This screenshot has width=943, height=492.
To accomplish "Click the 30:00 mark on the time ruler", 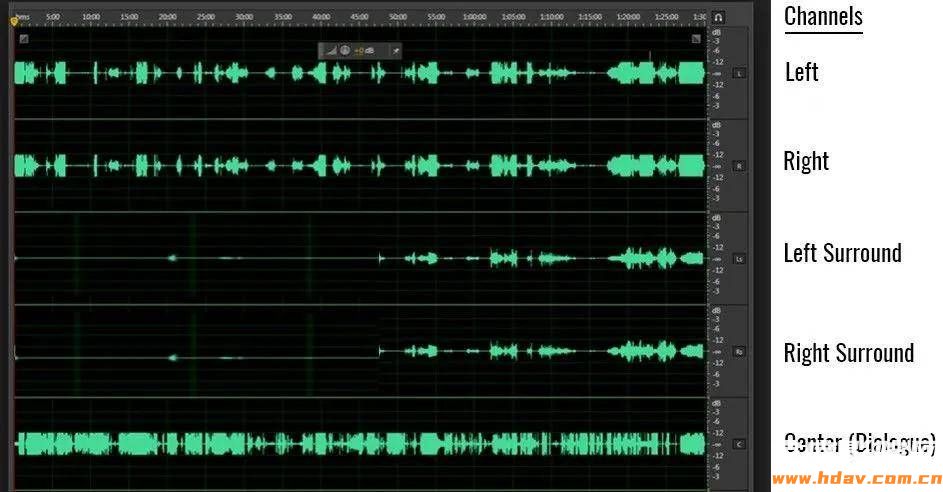I will coord(244,17).
